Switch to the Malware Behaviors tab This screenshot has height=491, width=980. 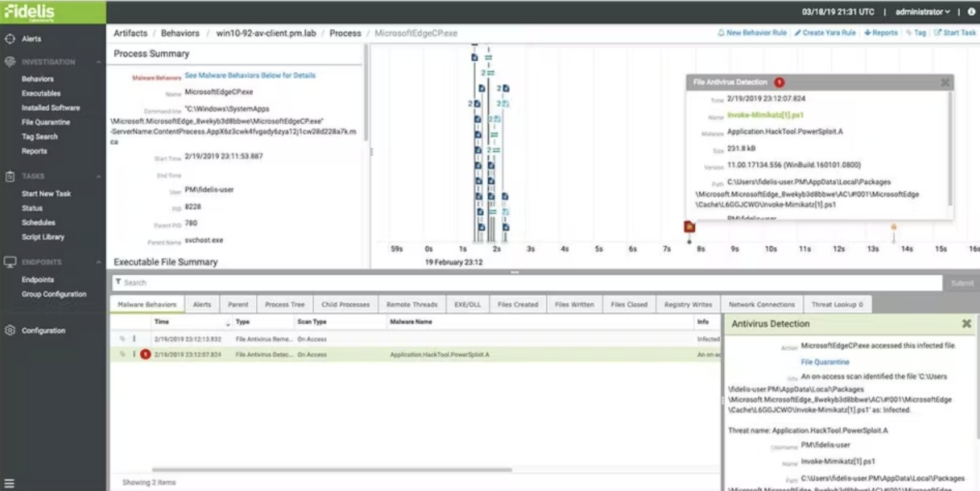click(x=147, y=305)
